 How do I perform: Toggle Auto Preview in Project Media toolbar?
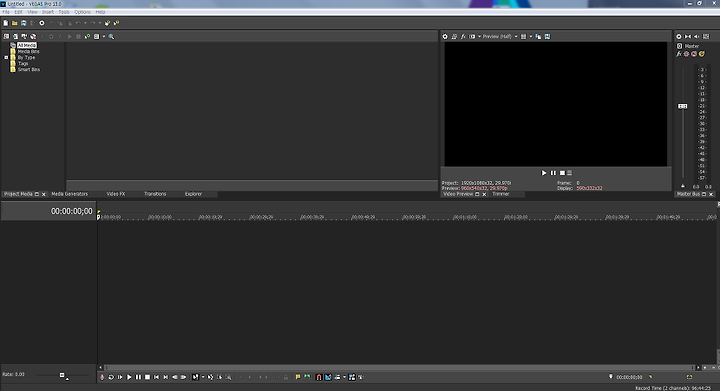click(87, 36)
